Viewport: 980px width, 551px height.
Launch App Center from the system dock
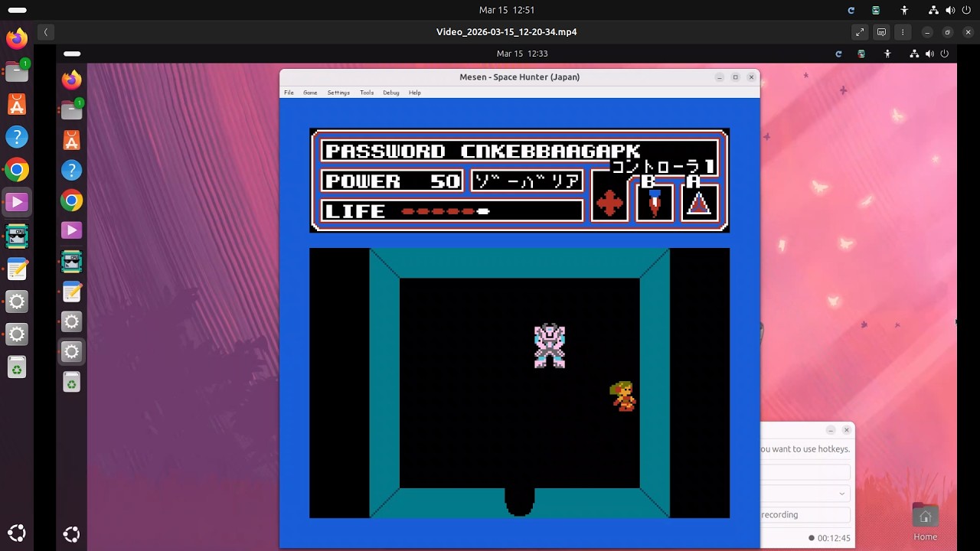click(x=17, y=104)
